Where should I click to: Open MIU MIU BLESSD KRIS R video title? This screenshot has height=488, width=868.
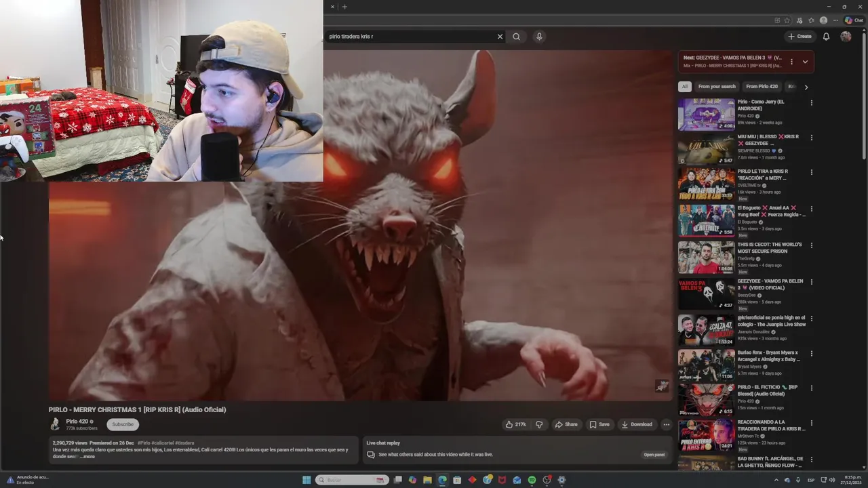(x=770, y=140)
